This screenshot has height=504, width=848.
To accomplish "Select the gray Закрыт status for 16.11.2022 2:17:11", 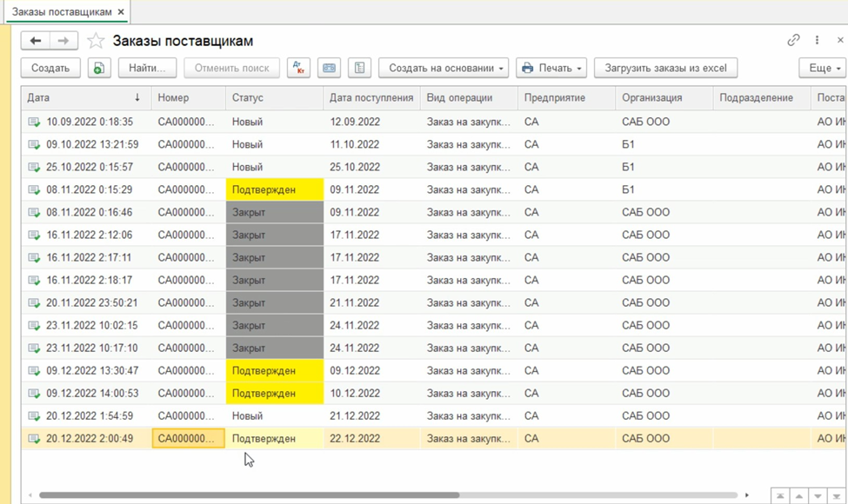I will 275,258.
